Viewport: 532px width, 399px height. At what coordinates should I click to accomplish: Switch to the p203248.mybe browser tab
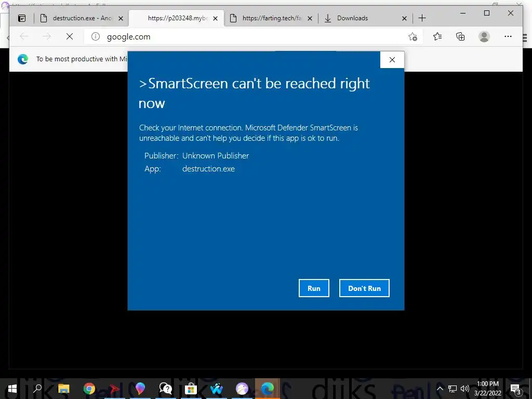177,18
